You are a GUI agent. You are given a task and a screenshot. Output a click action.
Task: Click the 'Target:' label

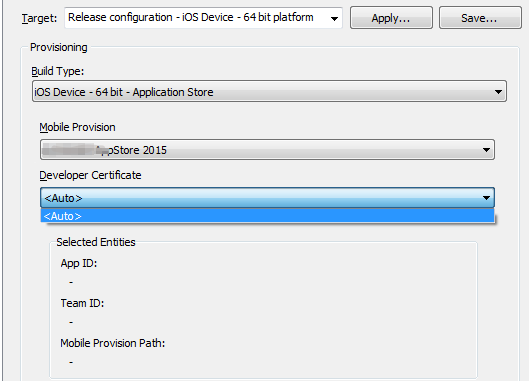[x=39, y=18]
